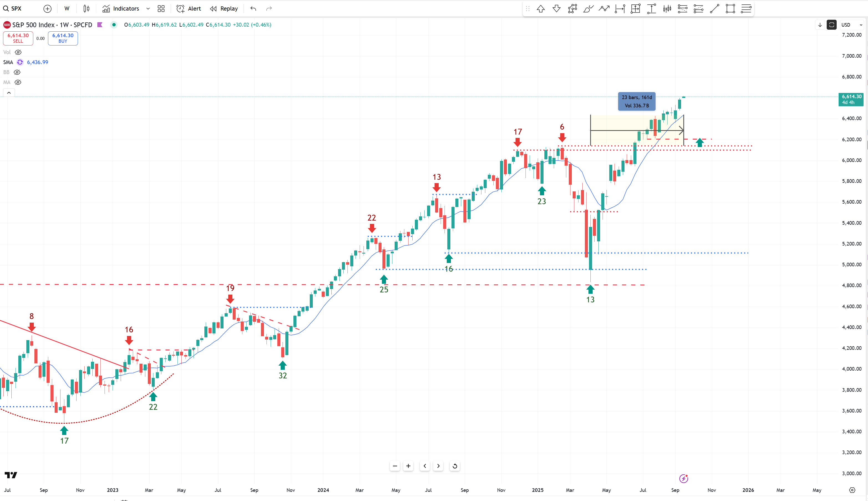Select the red down-arrow marker labeled 6
The image size is (868, 501).
pos(562,138)
